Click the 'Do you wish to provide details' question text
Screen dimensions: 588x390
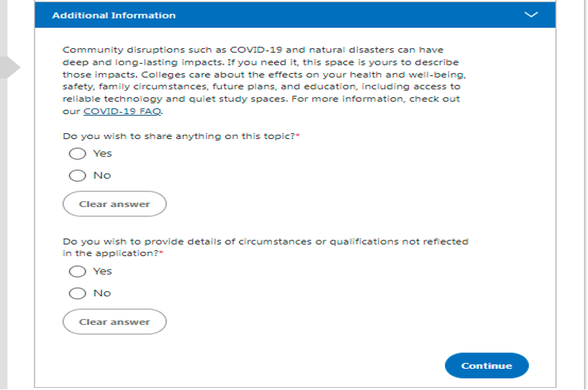pyautogui.click(x=266, y=247)
